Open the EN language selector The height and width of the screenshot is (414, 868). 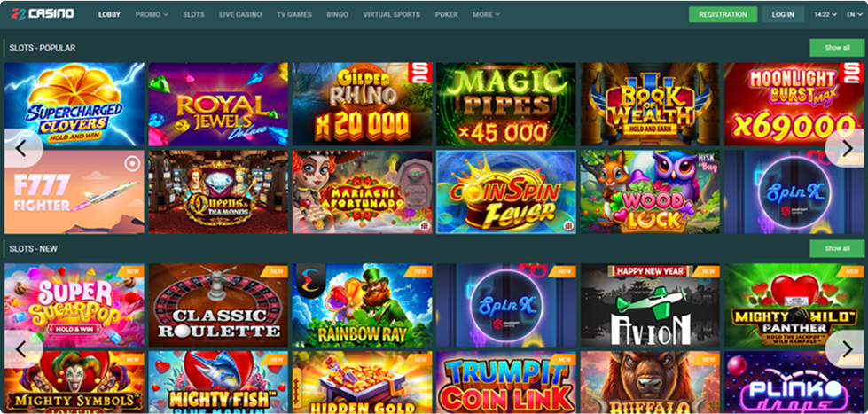(x=854, y=14)
